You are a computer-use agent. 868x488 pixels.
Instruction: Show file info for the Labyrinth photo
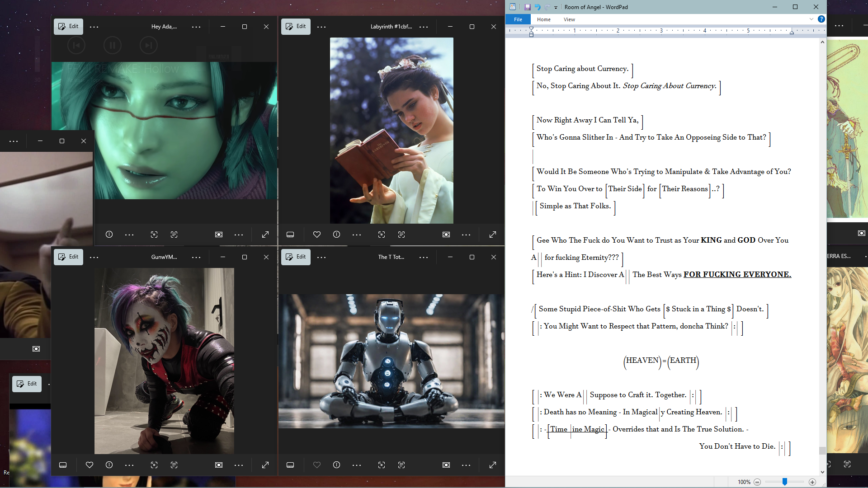coord(337,235)
